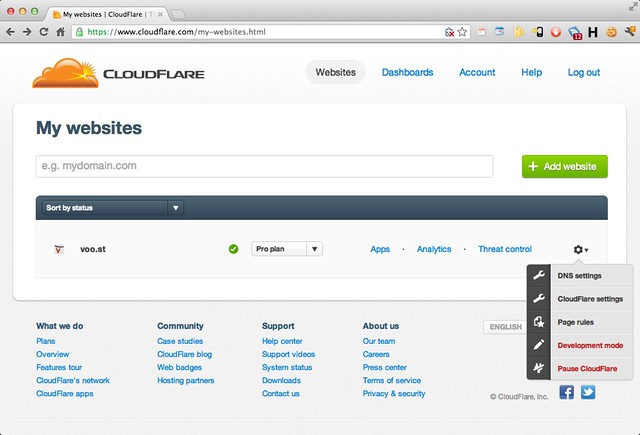Reload the page with the refresh icon
This screenshot has width=640, height=435.
coord(44,32)
